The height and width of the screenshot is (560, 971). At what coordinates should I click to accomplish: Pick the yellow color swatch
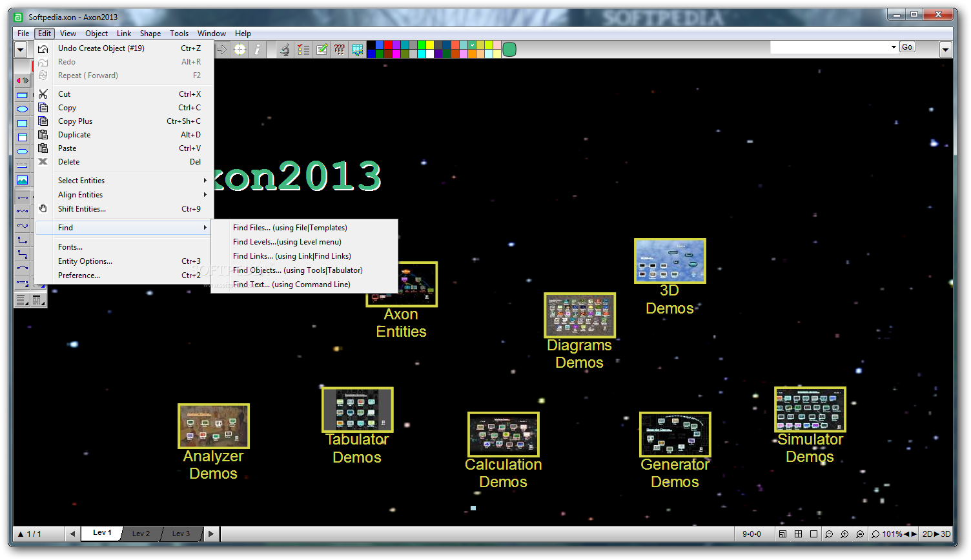click(430, 45)
